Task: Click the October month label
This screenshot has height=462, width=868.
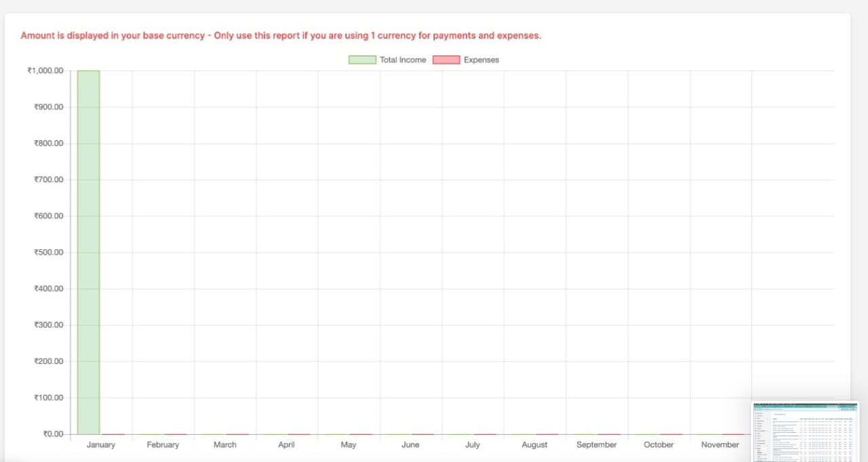Action: (x=658, y=444)
